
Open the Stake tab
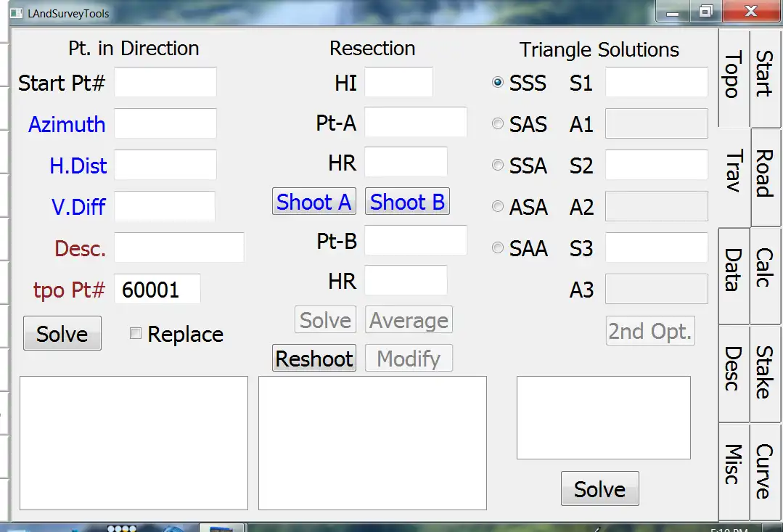click(765, 372)
